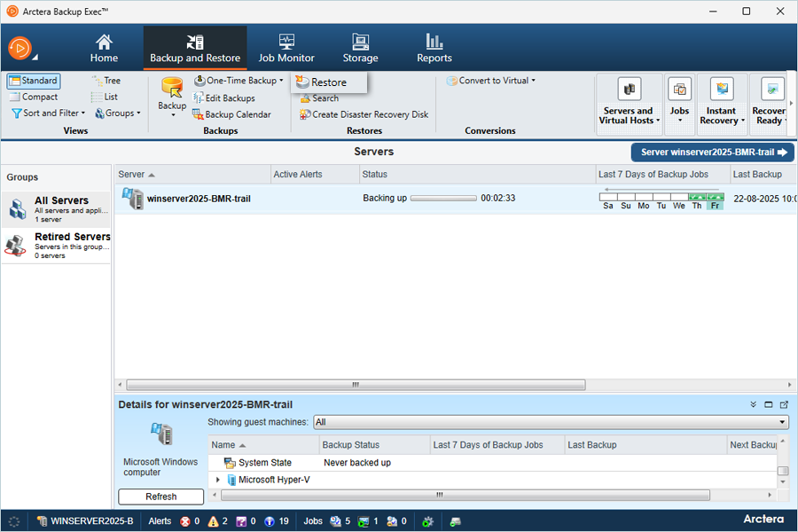798x532 pixels.
Task: Select the Standard view
Action: [34, 81]
